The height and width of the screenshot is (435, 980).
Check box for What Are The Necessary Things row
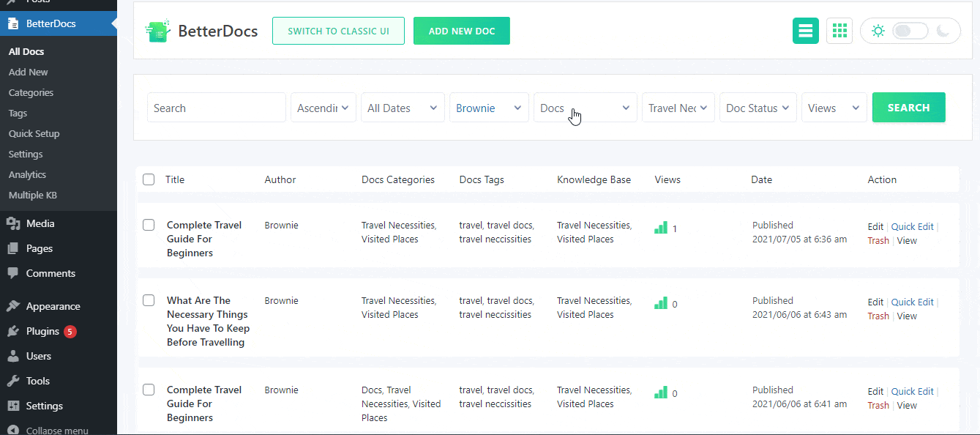point(149,300)
